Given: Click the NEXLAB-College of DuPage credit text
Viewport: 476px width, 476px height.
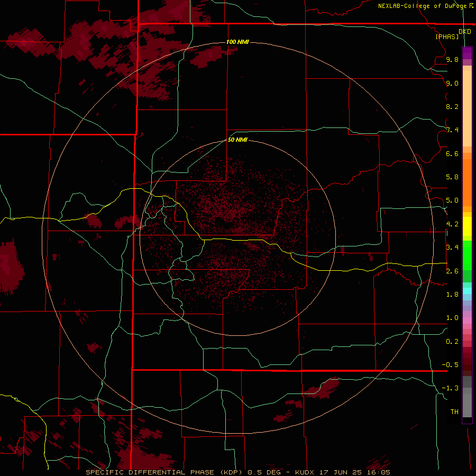Looking at the screenshot, I should click(x=422, y=6).
